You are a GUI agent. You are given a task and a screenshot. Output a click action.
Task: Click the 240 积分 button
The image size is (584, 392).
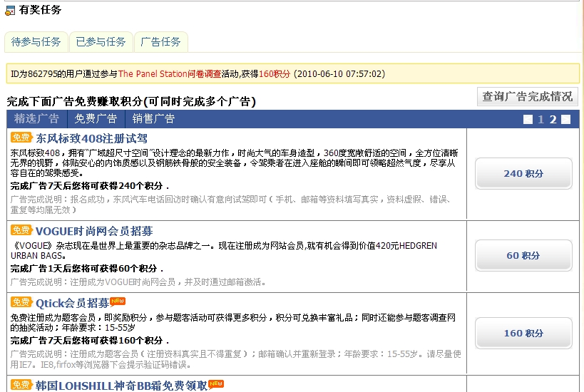pos(523,173)
